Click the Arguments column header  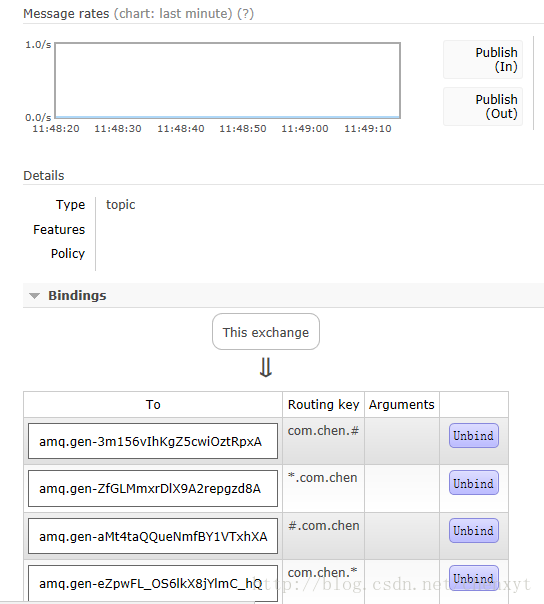(401, 404)
